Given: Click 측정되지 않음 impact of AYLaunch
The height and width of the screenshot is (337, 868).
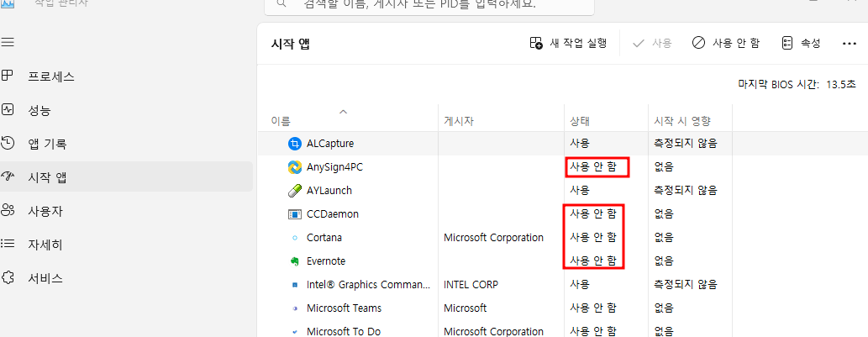Looking at the screenshot, I should [x=686, y=191].
